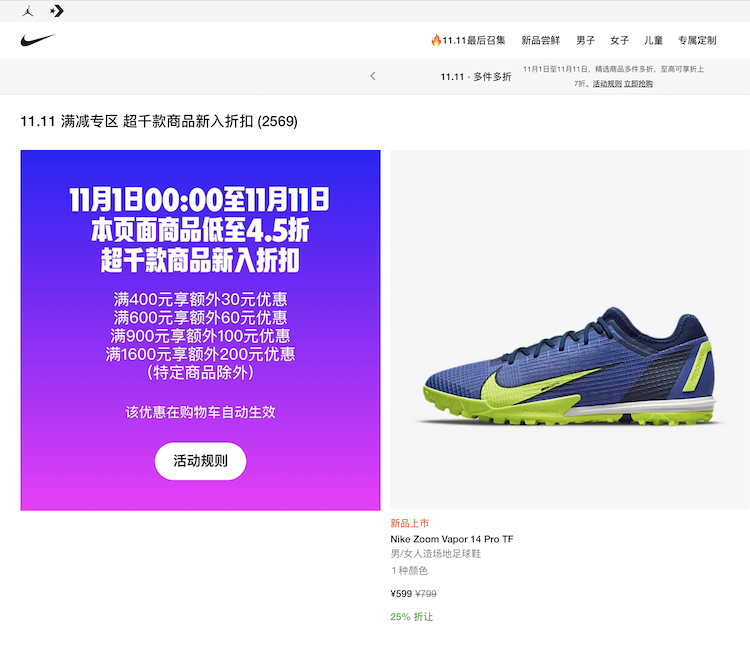Click the white 活动规则 button in banner

(200, 461)
